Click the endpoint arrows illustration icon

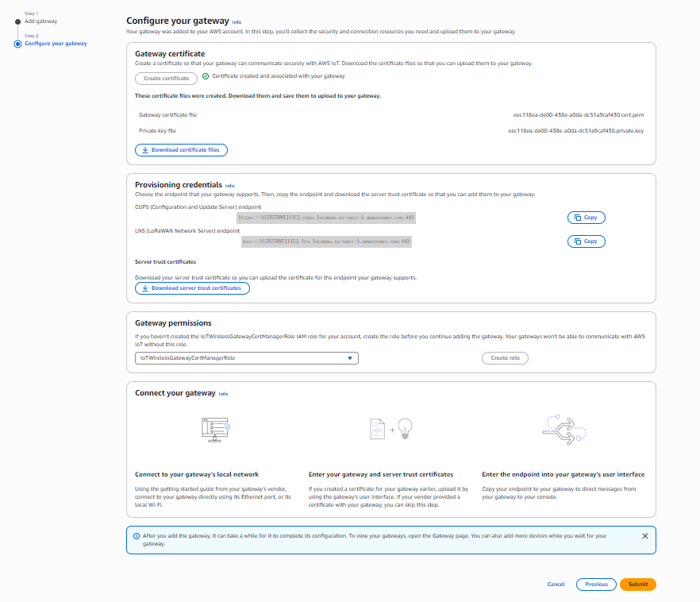click(563, 430)
